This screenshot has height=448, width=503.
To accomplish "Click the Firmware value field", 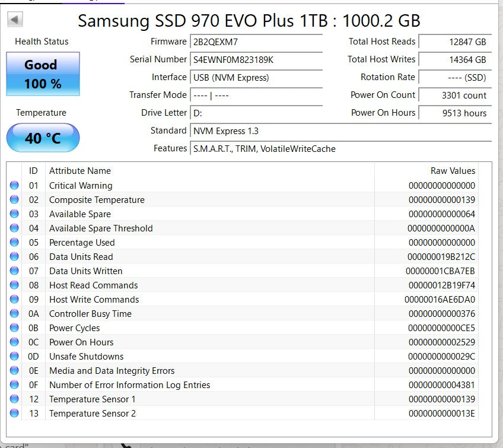I will point(255,42).
